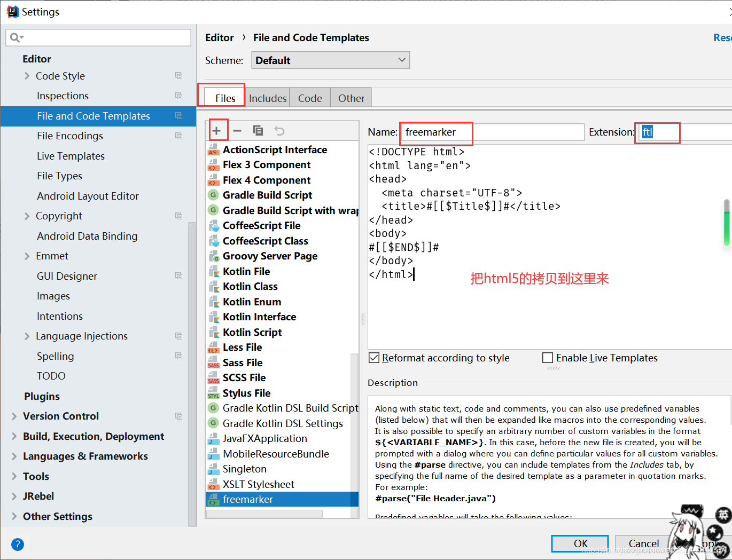
Task: Switch to the Files tab
Action: tap(225, 98)
